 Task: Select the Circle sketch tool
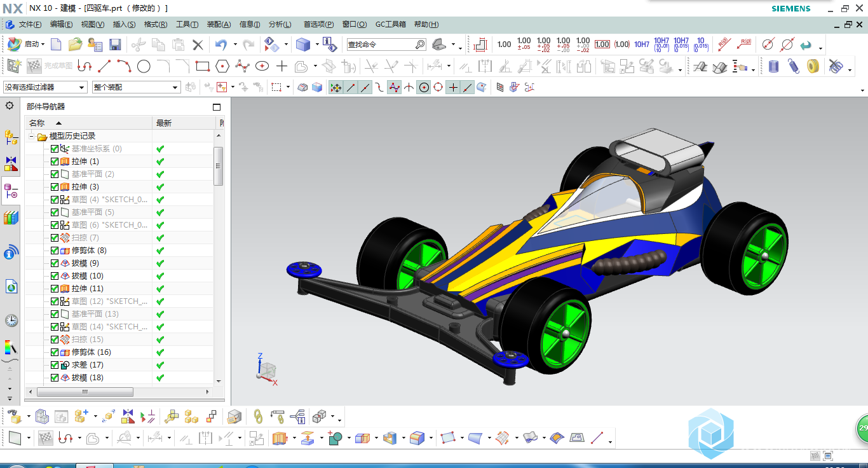pyautogui.click(x=144, y=65)
